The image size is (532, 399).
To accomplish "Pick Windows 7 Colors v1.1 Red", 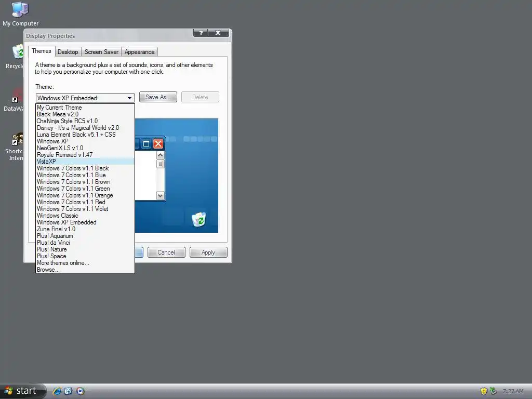I will coord(85,202).
